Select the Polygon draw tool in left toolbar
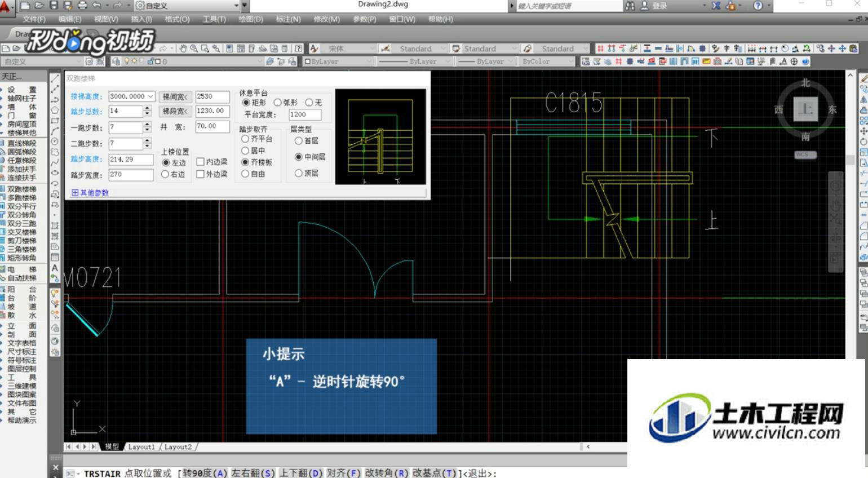Image resolution: width=868 pixels, height=478 pixels. 55,110
